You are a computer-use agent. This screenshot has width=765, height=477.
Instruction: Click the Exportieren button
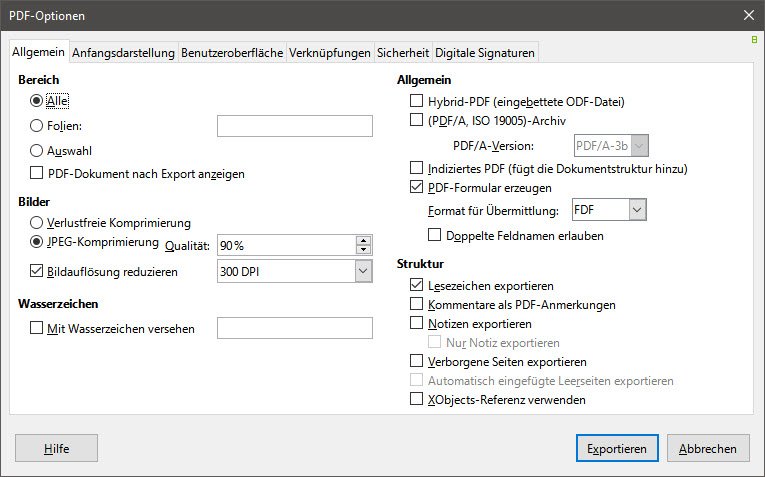pos(617,449)
